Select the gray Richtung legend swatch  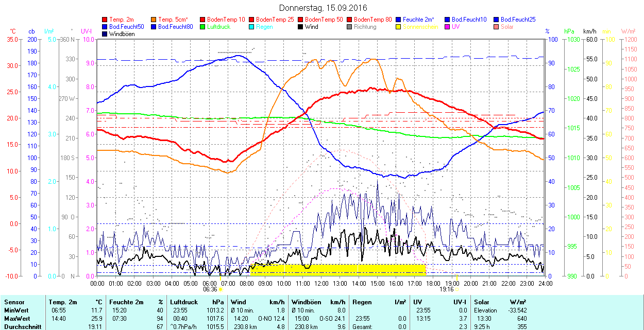coord(349,27)
